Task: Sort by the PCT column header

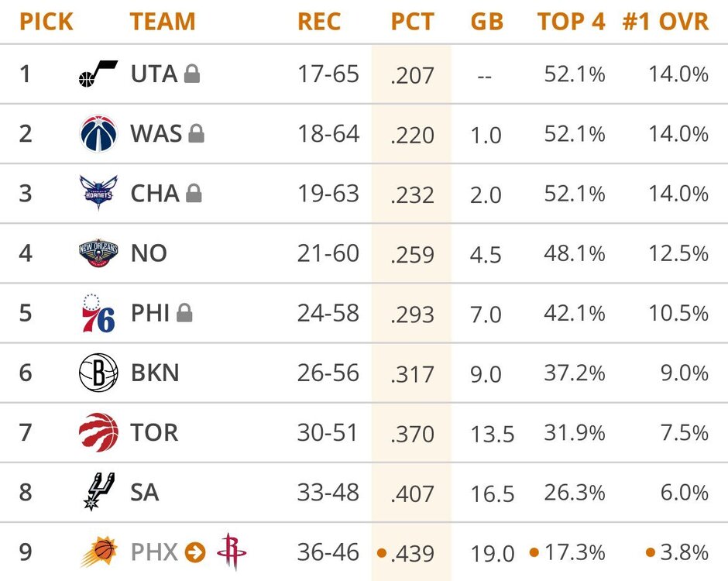Action: [412, 22]
